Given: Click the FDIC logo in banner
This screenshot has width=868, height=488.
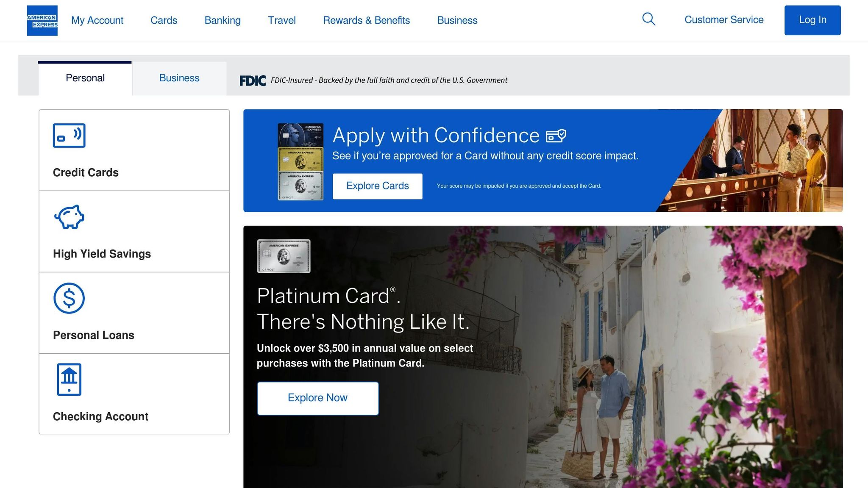Looking at the screenshot, I should tap(253, 80).
